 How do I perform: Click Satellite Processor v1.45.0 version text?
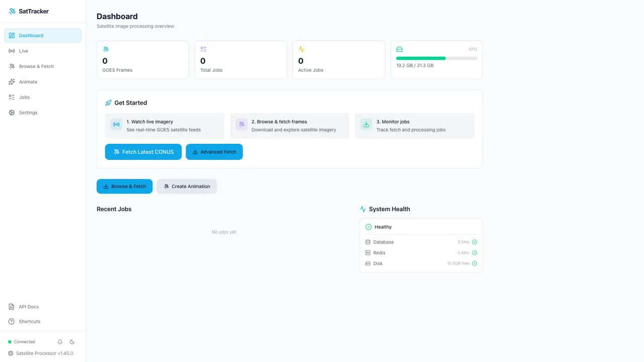tap(45, 353)
